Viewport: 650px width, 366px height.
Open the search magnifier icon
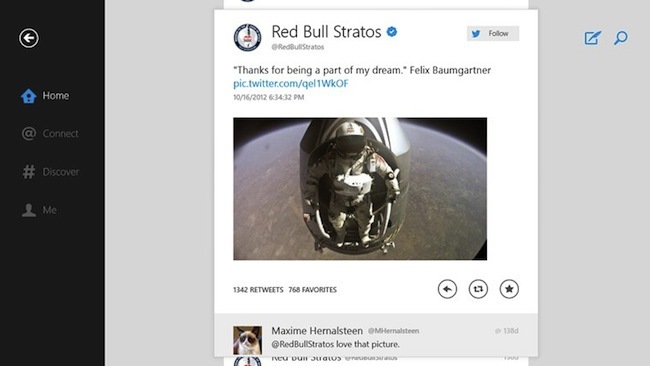(x=621, y=38)
